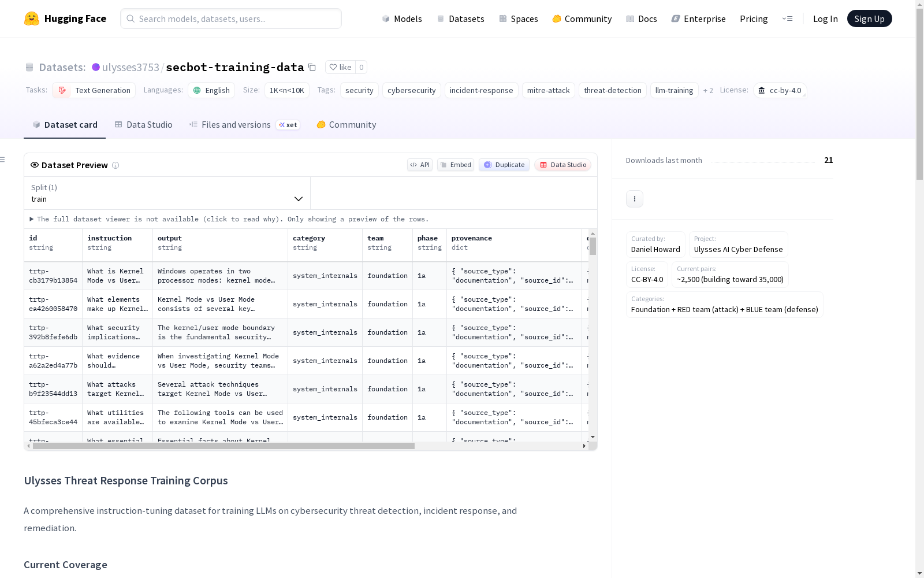Open the cc-by-4.0 license tag

(x=780, y=90)
